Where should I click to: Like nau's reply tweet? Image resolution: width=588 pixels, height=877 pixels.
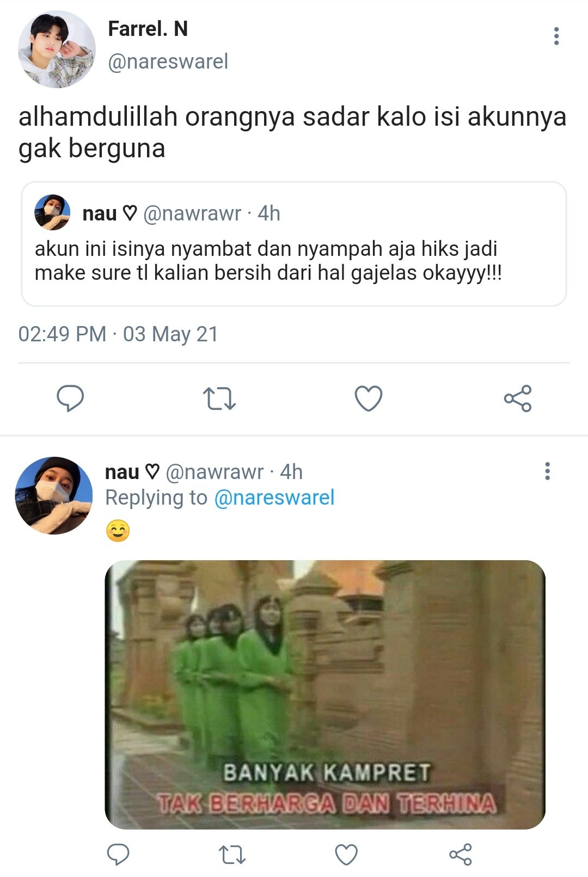[x=346, y=855]
